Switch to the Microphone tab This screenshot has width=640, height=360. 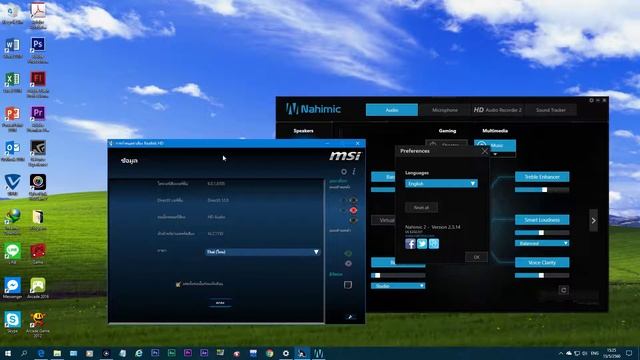445,110
